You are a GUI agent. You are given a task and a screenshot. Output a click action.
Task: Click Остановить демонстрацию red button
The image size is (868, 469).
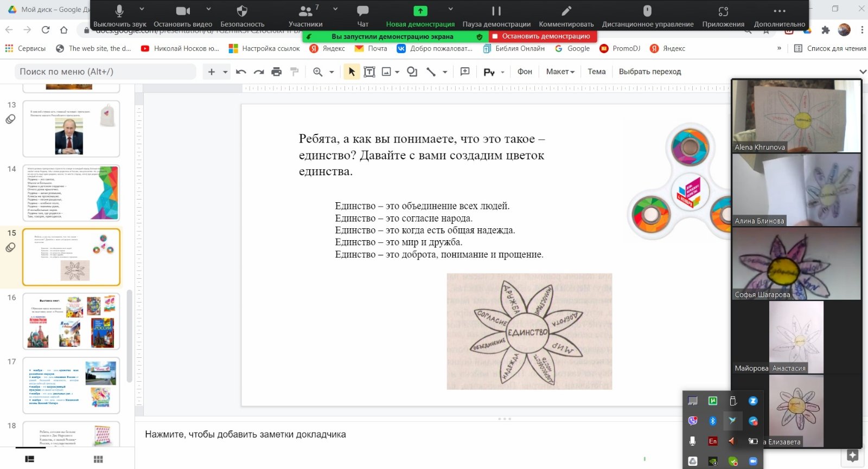(543, 36)
